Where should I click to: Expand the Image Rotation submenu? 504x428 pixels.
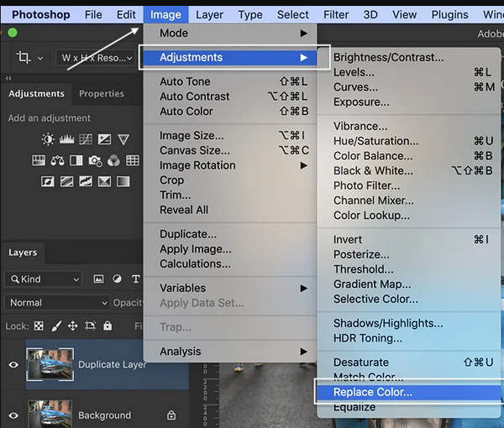(230, 165)
